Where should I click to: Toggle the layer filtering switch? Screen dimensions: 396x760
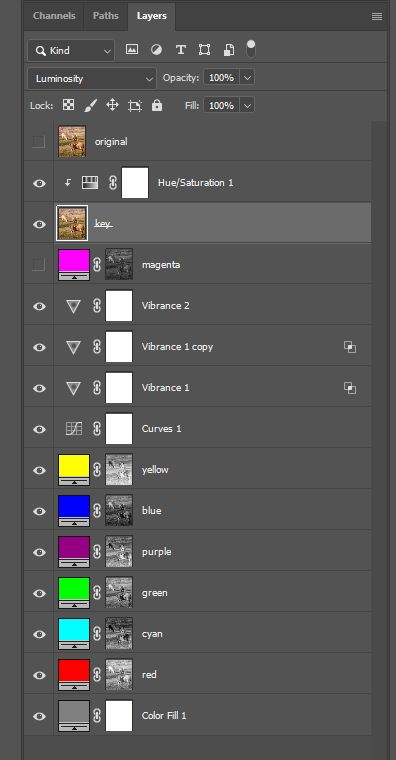click(251, 48)
